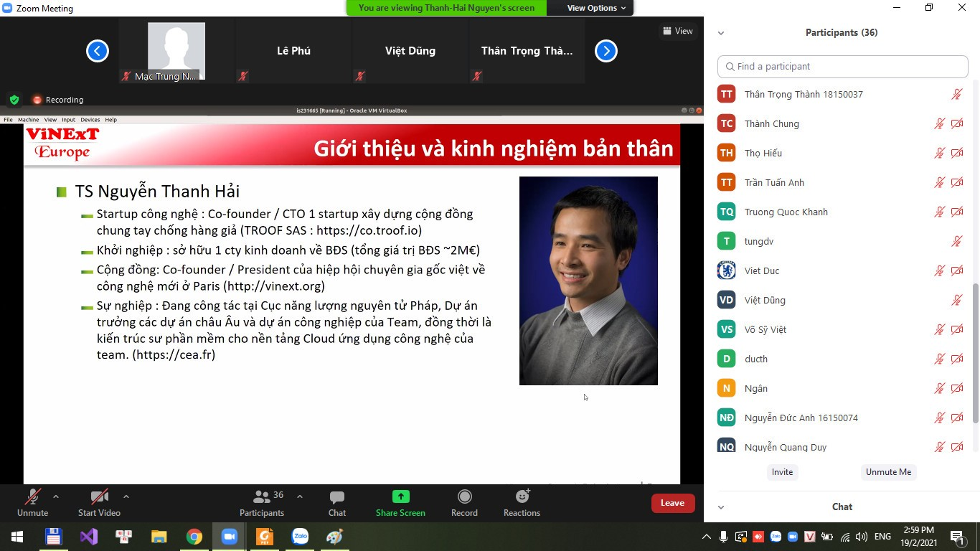Collapse the Participants (36) panel chevron

point(721,33)
